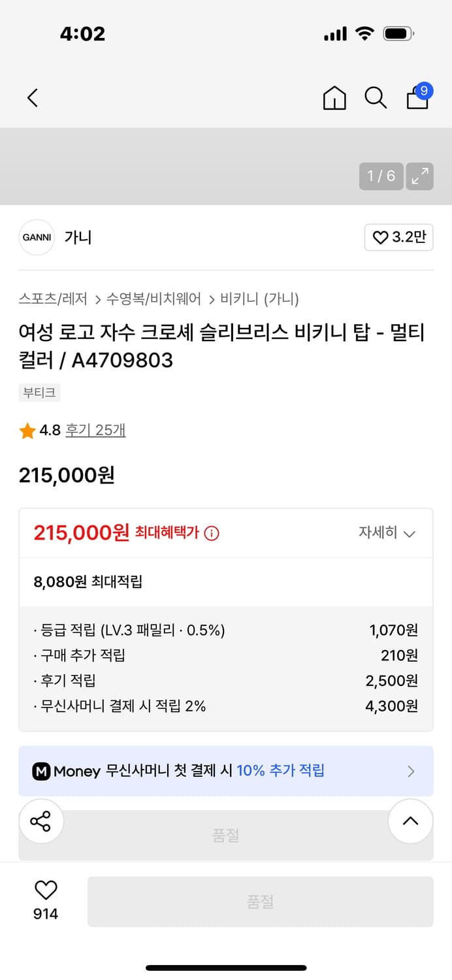Like the GANNI brand via heart toggle
This screenshot has width=452, height=980.
(398, 237)
